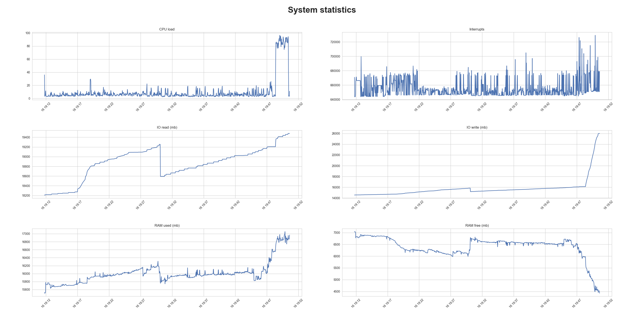Click "16 19:32" label under IO read chart

[172, 205]
